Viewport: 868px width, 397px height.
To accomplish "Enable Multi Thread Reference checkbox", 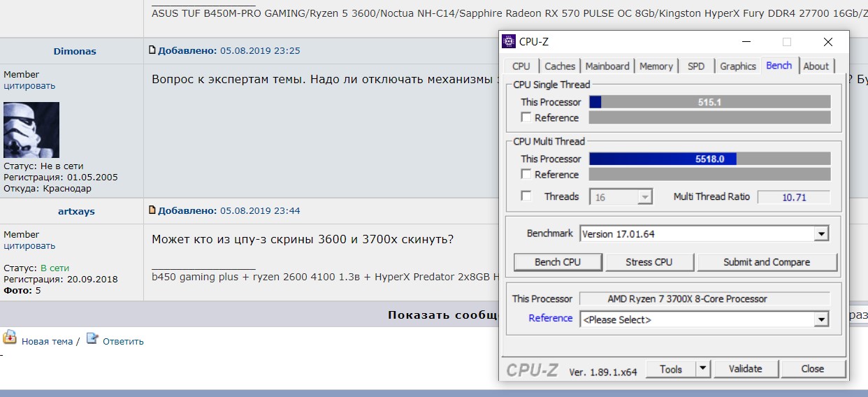I will pyautogui.click(x=526, y=174).
